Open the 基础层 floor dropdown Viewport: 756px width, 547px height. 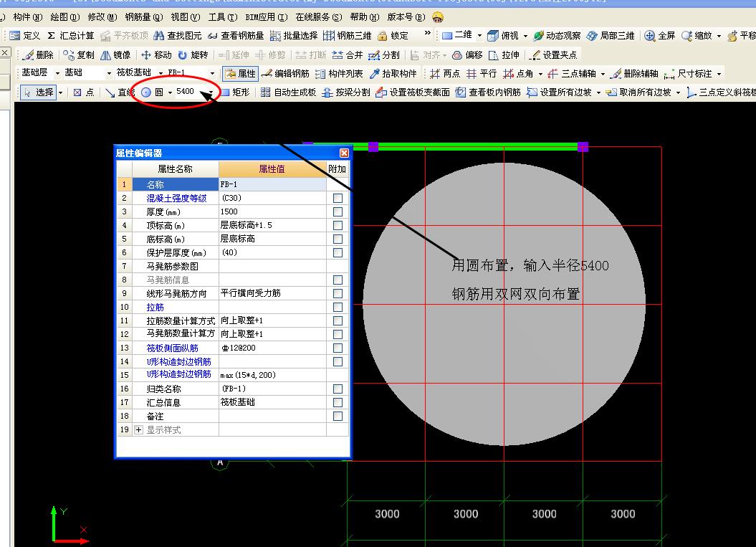click(x=57, y=73)
